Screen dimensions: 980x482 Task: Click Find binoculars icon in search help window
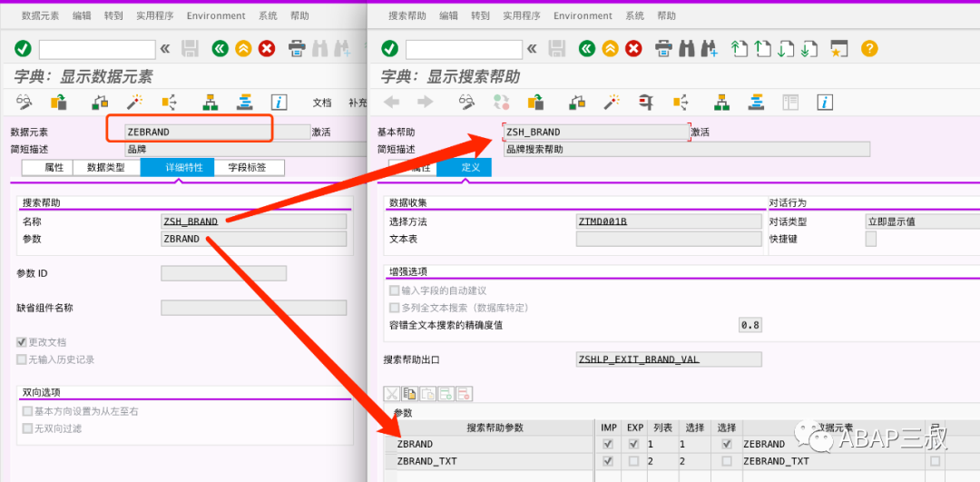(687, 49)
